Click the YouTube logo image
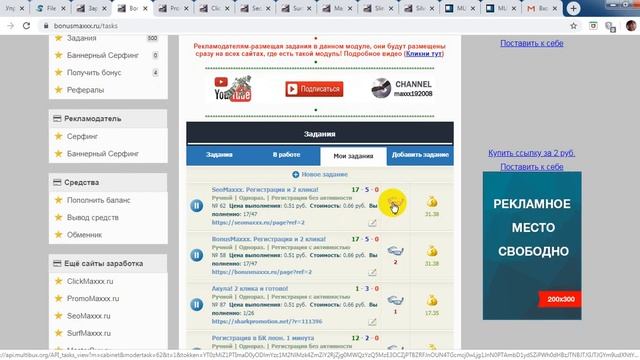 [x=233, y=89]
